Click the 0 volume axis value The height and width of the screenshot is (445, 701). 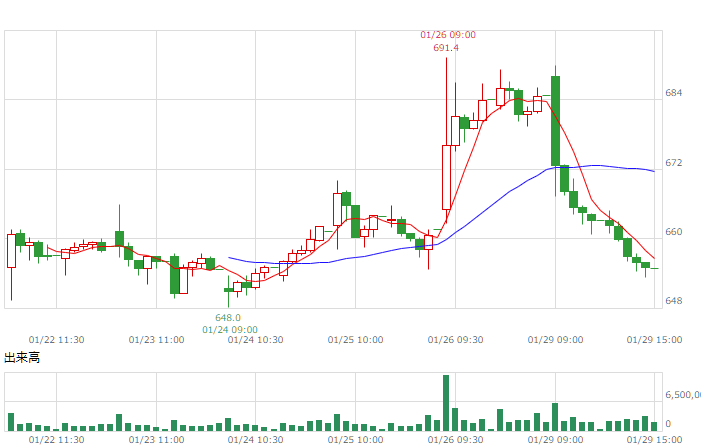[668, 424]
